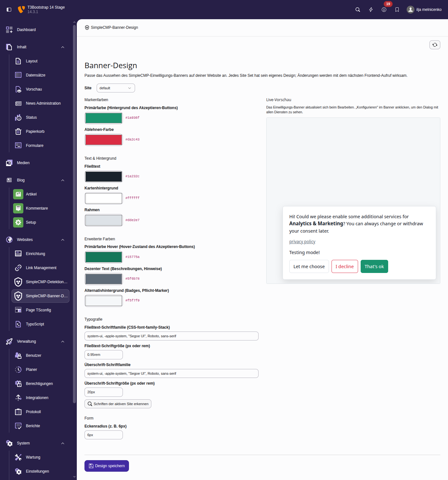Open the Kartenhintergrund white color swatch

coord(104,198)
